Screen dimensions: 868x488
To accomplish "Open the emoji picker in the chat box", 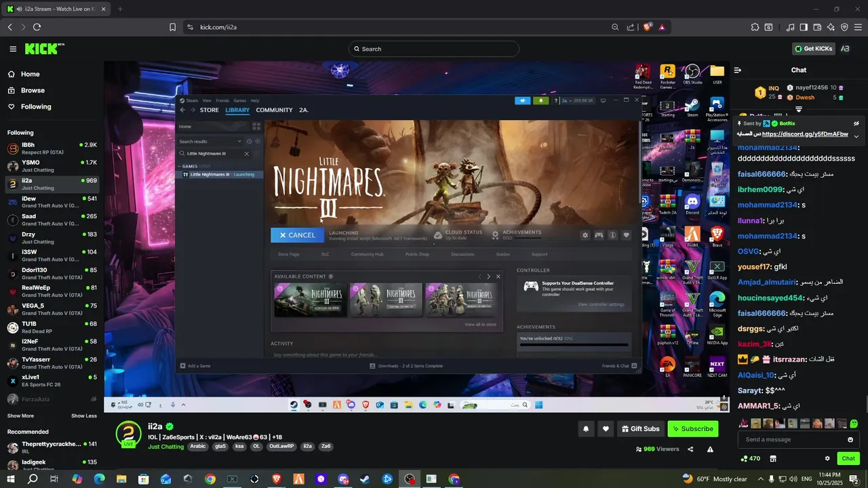I will pyautogui.click(x=850, y=439).
